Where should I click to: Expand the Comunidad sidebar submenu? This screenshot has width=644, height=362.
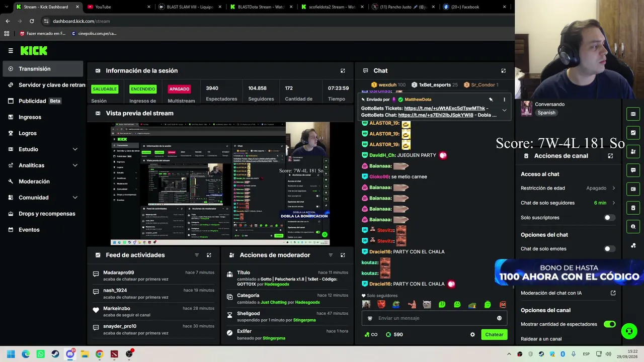point(43,198)
